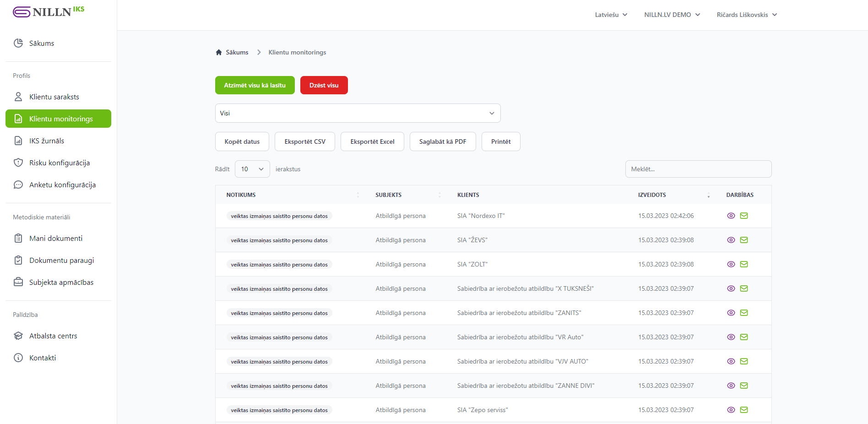This screenshot has width=868, height=424.
Task: Open Kontakti page
Action: click(x=58, y=358)
